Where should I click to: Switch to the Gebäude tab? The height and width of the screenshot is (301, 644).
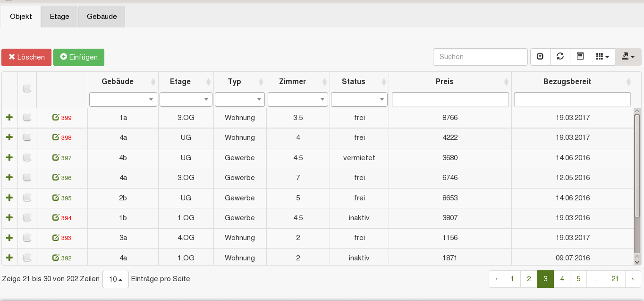[x=102, y=17]
